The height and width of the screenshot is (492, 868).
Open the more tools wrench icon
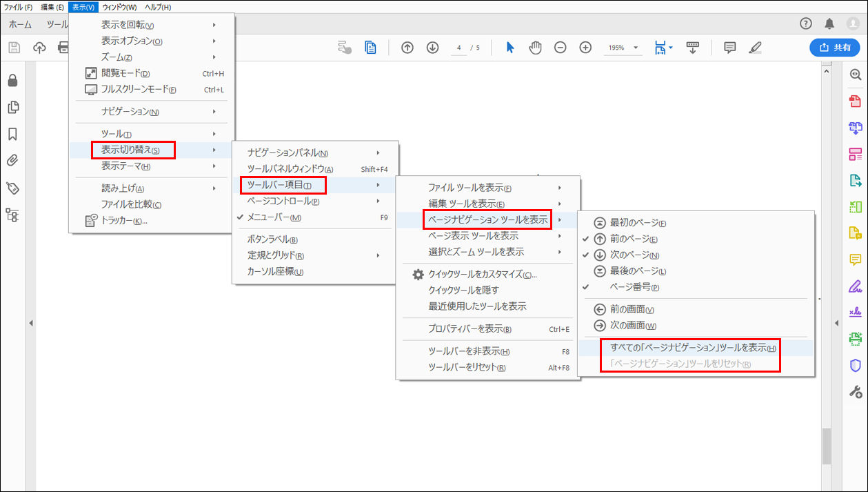856,392
